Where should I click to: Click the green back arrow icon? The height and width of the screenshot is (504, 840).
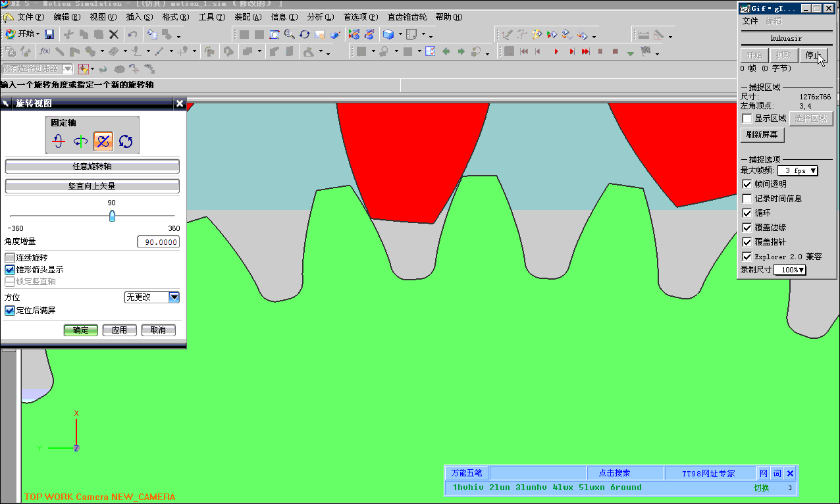click(x=446, y=51)
